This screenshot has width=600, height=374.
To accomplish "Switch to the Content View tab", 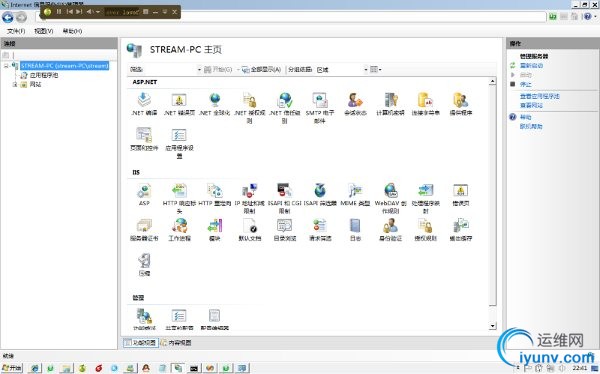I will point(176,343).
